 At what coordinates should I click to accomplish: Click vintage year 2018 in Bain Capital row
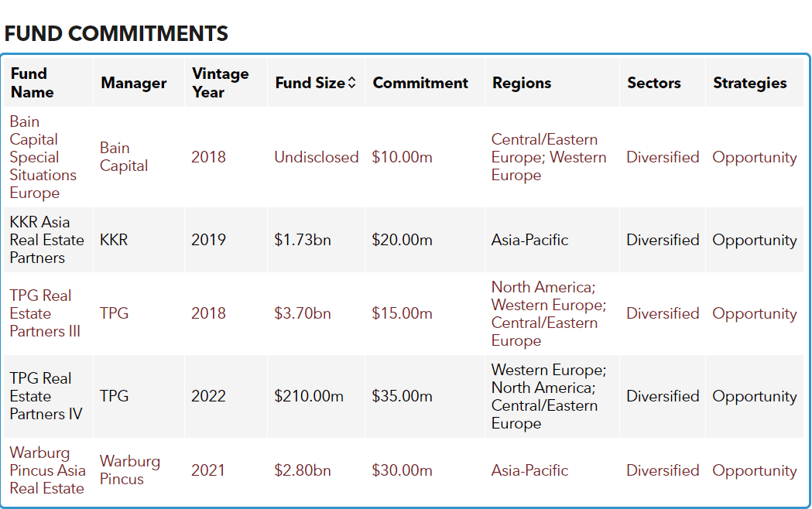click(x=209, y=157)
